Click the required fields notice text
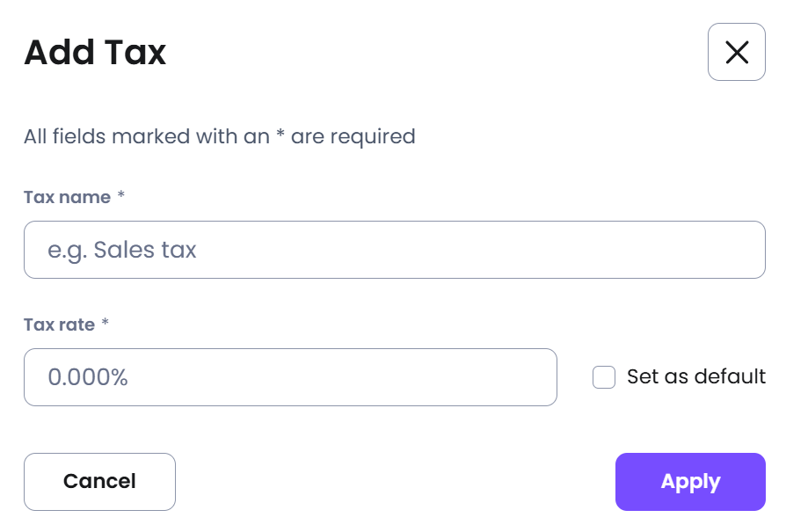This screenshot has height=532, width=786. 220,136
